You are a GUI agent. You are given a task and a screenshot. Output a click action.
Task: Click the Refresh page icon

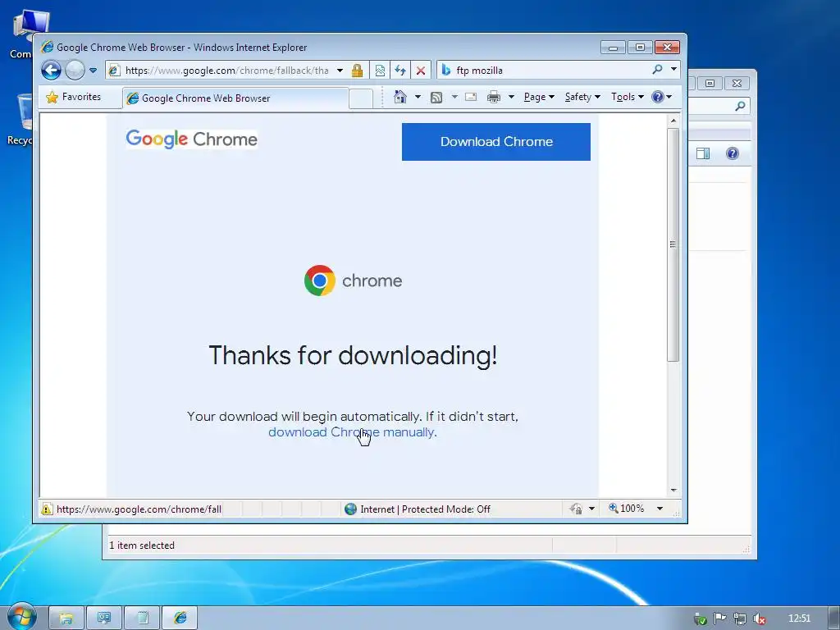pyautogui.click(x=400, y=71)
